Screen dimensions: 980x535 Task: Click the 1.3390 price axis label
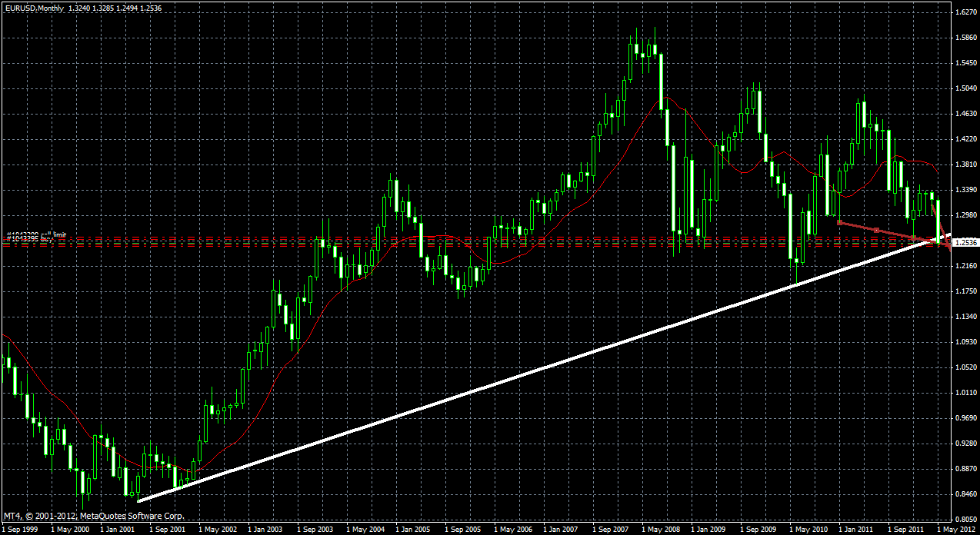[x=966, y=190]
